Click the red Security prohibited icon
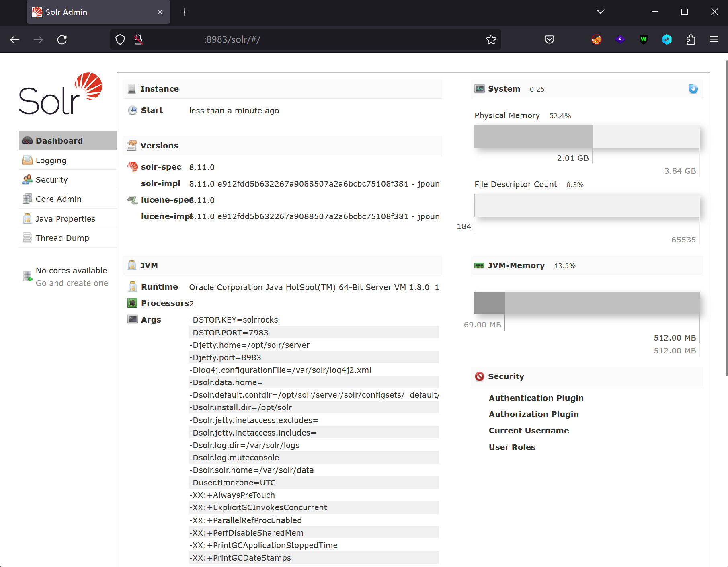 click(480, 376)
